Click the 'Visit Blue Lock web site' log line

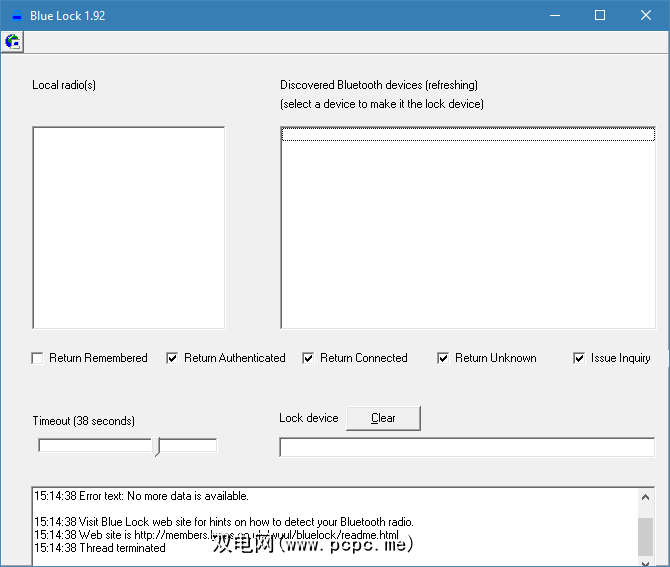point(224,522)
